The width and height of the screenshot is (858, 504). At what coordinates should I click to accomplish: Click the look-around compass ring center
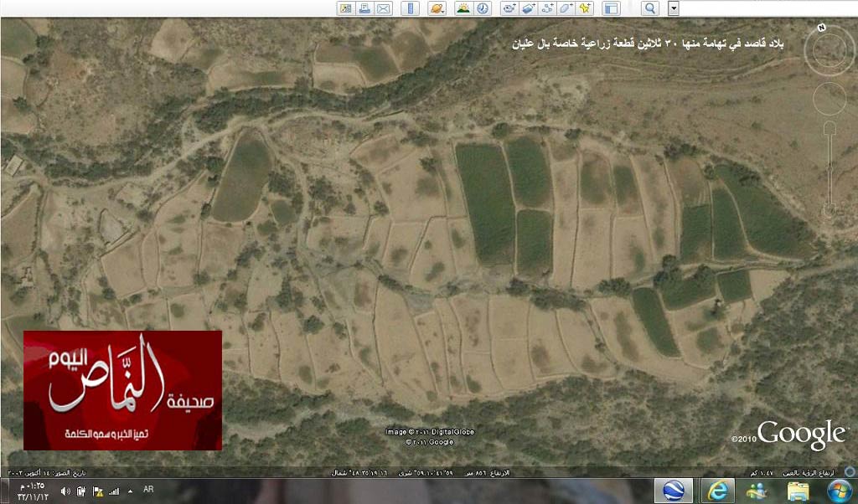(830, 51)
